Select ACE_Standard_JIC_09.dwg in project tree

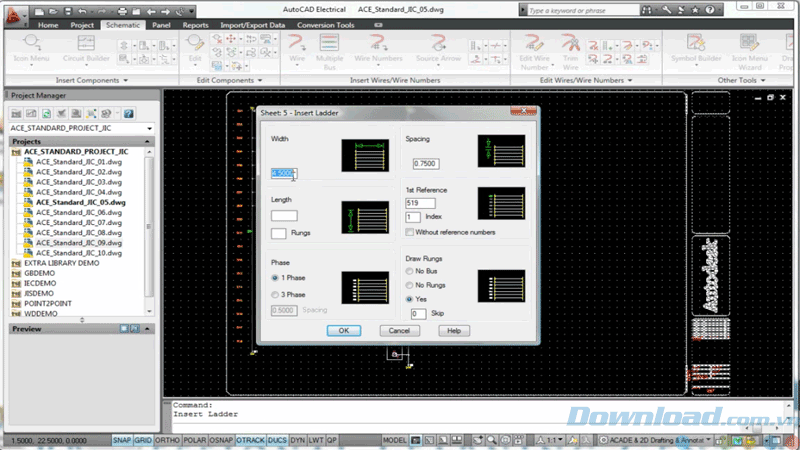click(79, 243)
